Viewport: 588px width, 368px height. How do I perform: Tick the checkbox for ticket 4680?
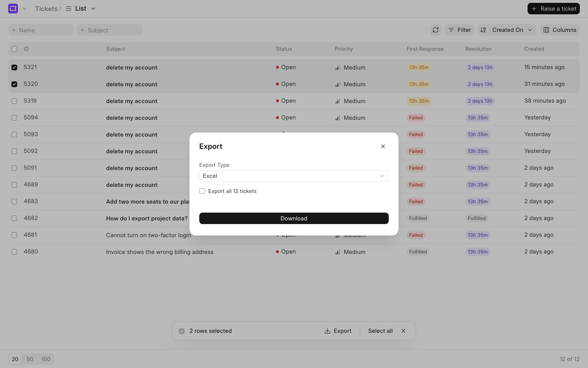tap(14, 252)
